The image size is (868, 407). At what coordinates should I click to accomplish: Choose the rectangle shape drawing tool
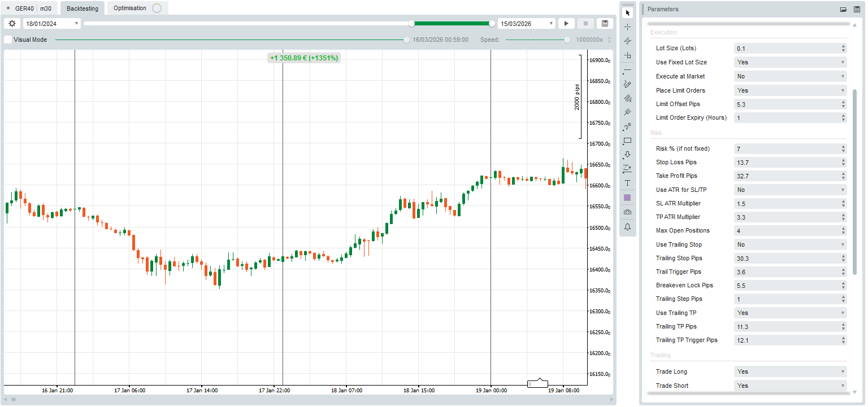tap(627, 141)
